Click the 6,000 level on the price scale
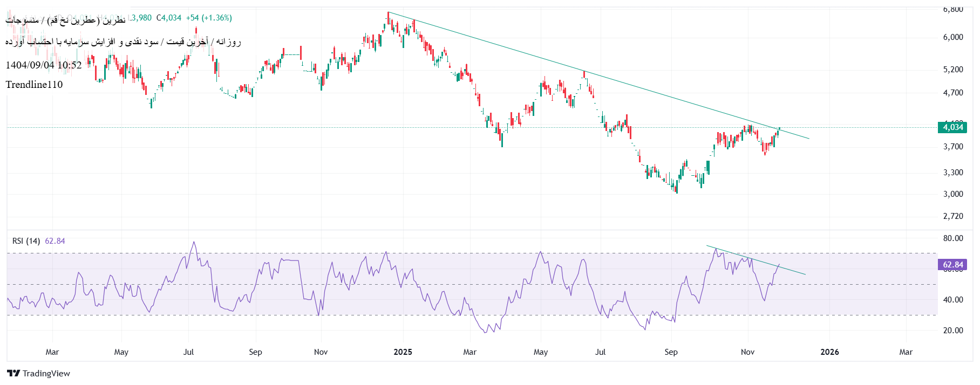This screenshot has width=980, height=385. (953, 37)
